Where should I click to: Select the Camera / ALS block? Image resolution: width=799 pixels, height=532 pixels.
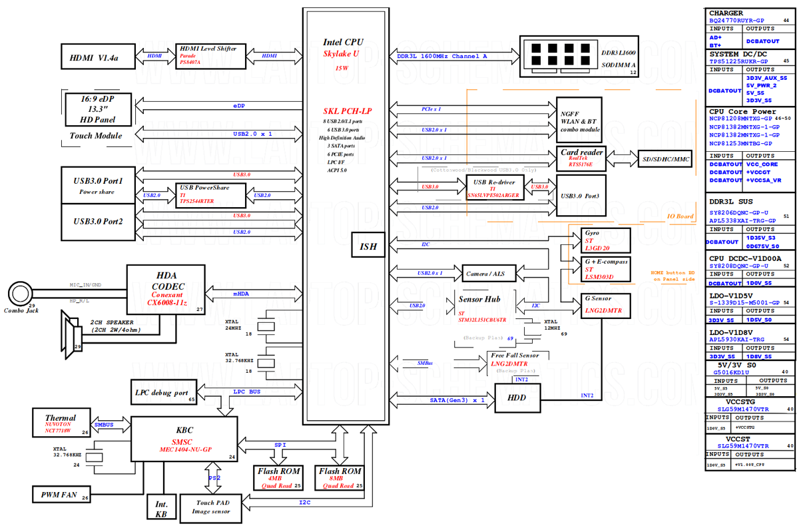[489, 273]
